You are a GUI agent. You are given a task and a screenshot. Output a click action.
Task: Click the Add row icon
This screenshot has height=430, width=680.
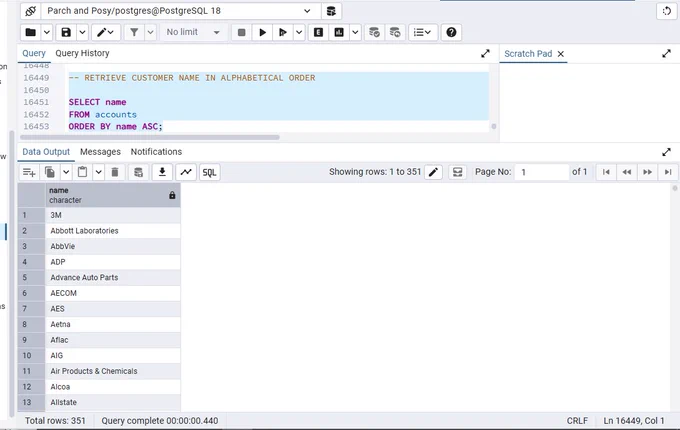pyautogui.click(x=29, y=172)
